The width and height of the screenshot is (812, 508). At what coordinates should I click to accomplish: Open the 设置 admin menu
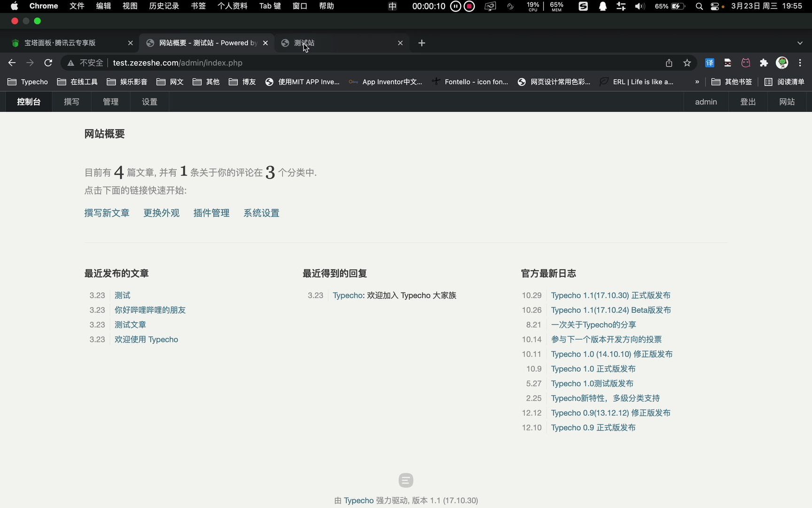149,102
